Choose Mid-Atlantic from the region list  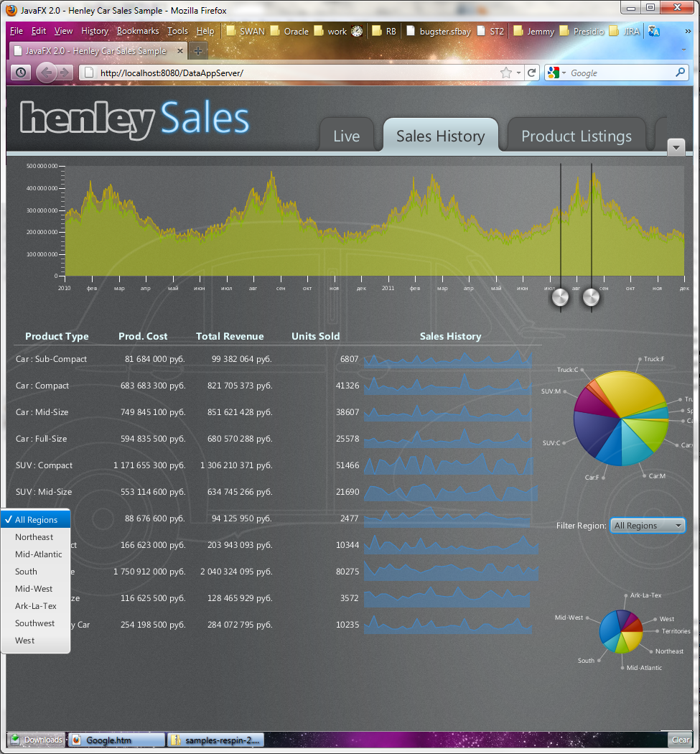[x=39, y=554]
